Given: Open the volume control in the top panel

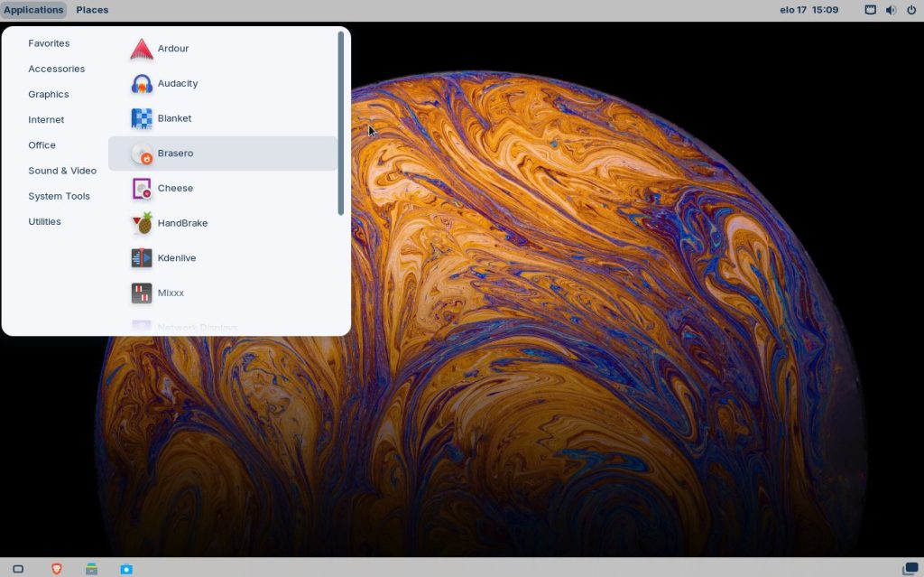Looking at the screenshot, I should click(x=891, y=10).
